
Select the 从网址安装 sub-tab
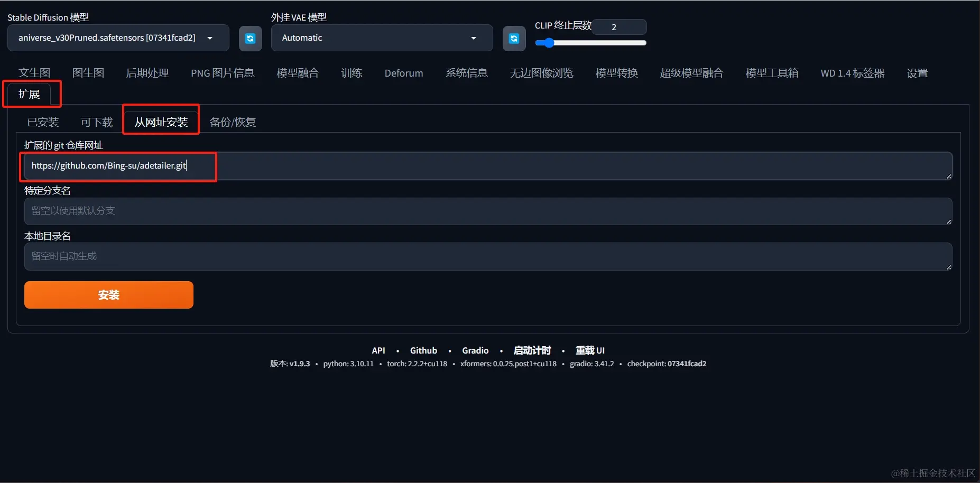point(161,122)
